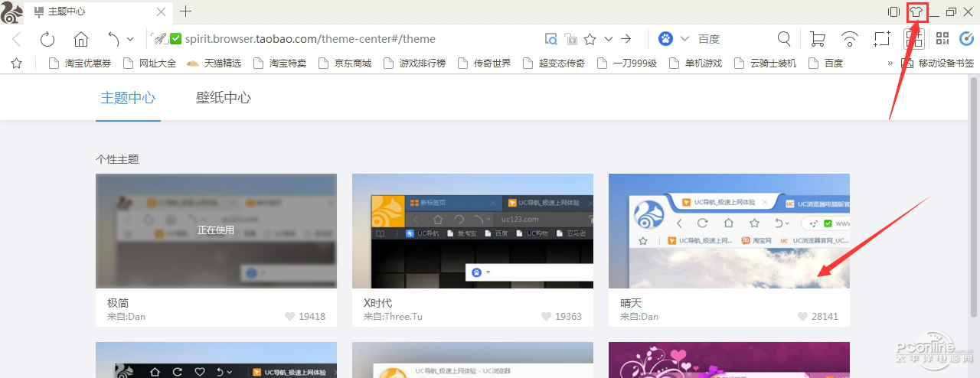Open the home page icon
This screenshot has width=980, height=378.
click(80, 39)
